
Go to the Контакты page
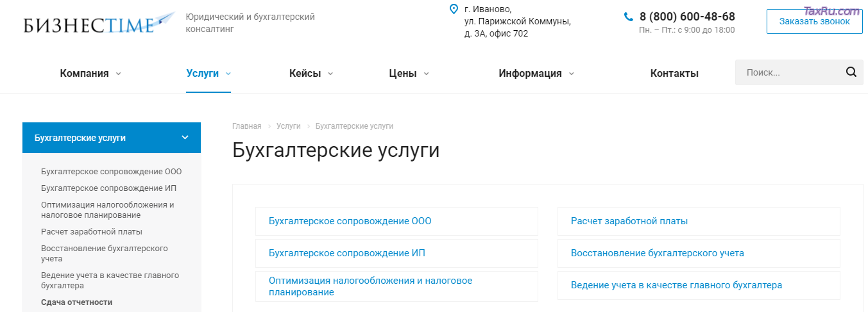[674, 74]
